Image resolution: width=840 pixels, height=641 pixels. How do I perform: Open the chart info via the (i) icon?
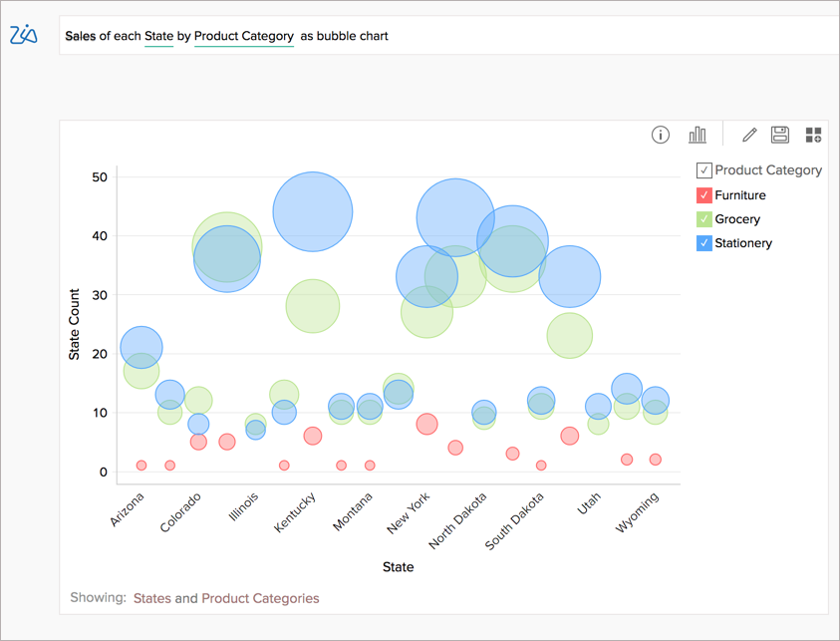tap(660, 135)
